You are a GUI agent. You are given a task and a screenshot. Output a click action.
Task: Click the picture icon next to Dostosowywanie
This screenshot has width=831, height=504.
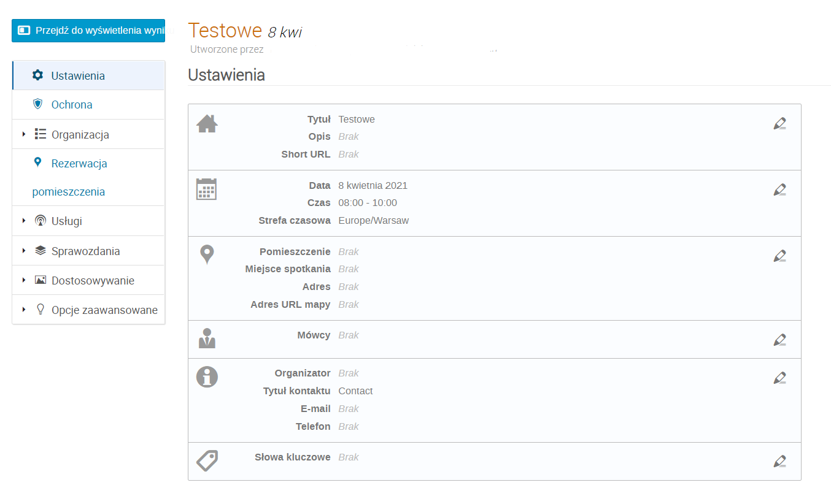point(41,280)
